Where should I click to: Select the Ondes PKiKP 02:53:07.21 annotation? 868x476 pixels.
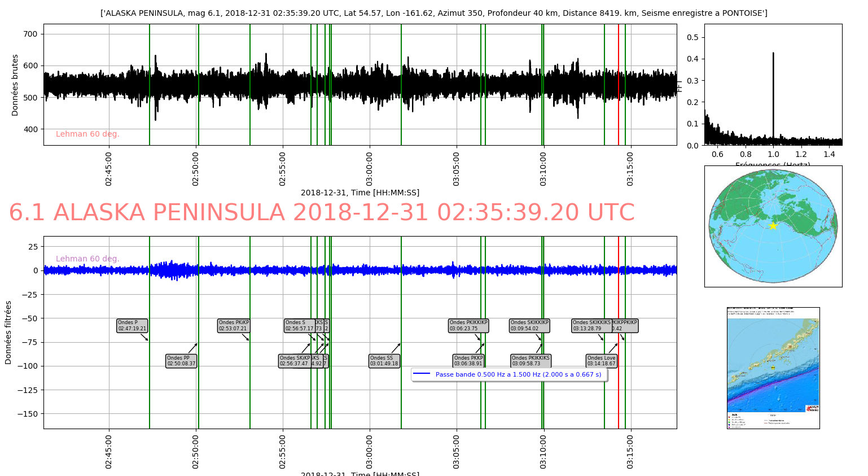pyautogui.click(x=234, y=326)
